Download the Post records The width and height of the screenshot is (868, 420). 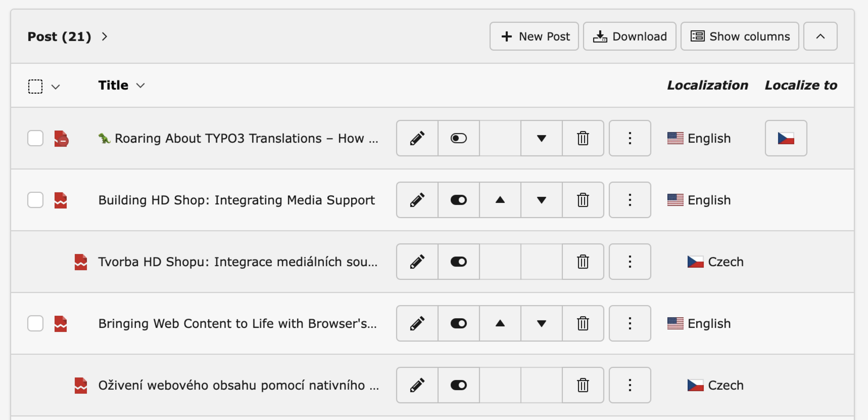(x=629, y=36)
